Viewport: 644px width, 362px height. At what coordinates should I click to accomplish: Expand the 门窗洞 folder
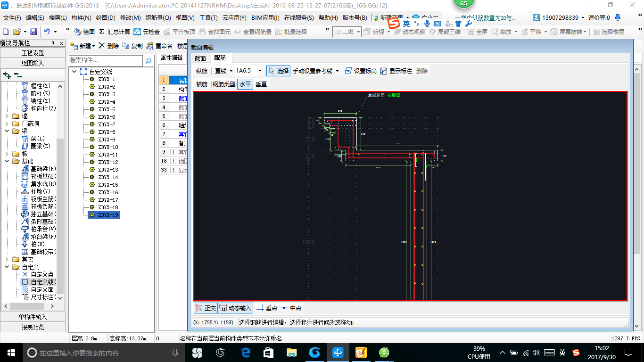tap(6, 123)
